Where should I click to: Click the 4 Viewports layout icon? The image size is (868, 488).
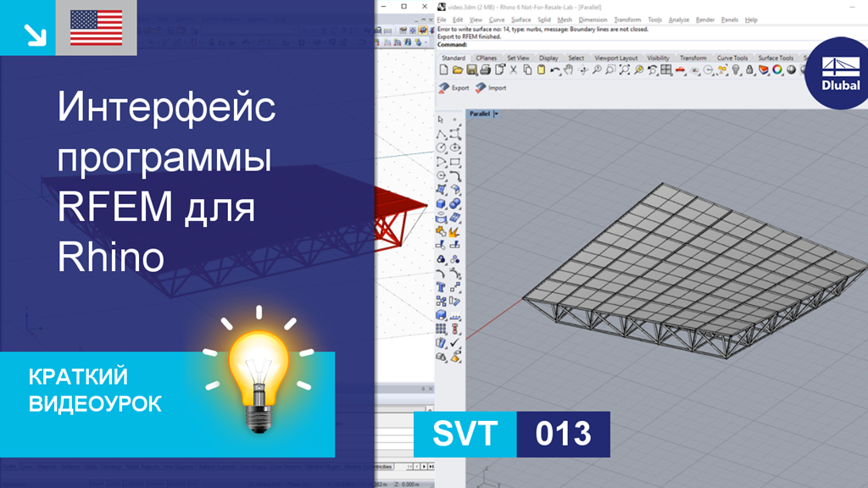(x=666, y=70)
